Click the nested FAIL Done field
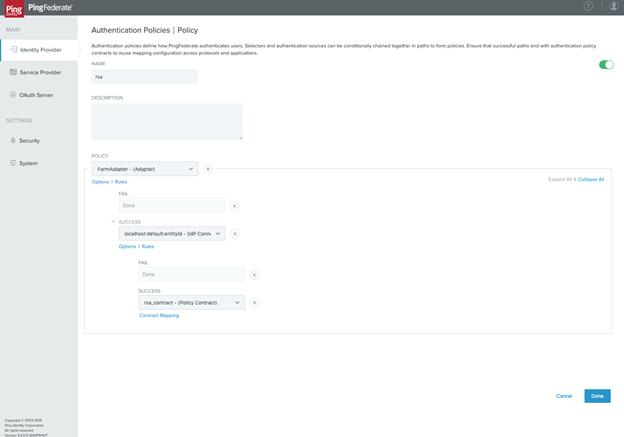The height and width of the screenshot is (437, 624). (x=191, y=274)
